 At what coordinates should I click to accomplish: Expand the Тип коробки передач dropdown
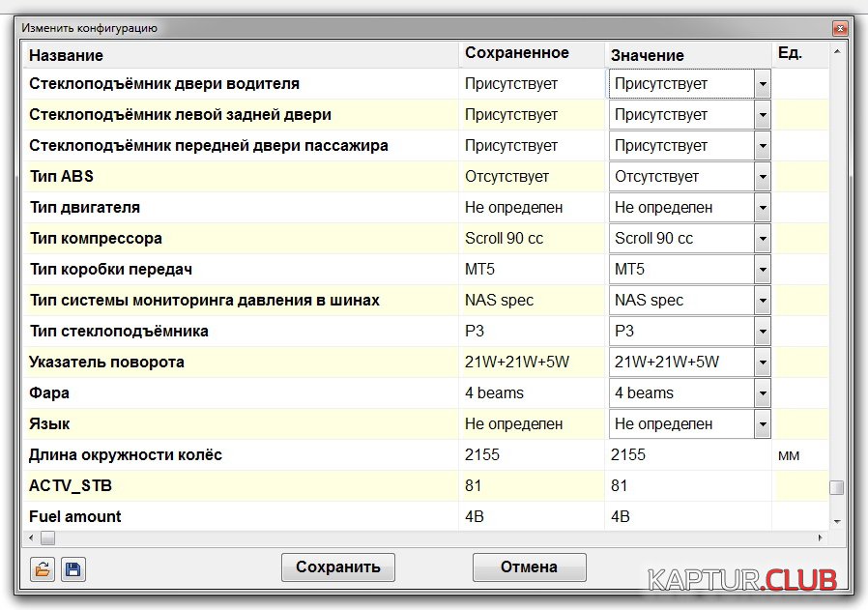[x=763, y=270]
